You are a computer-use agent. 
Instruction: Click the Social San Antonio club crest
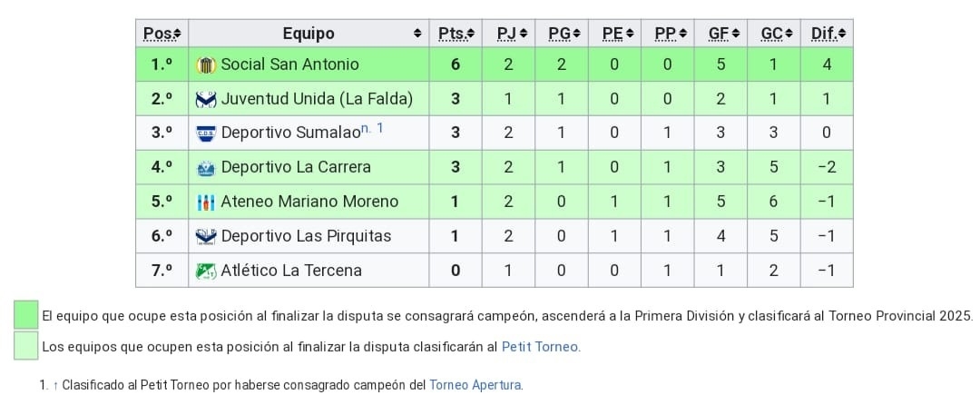coord(206,64)
